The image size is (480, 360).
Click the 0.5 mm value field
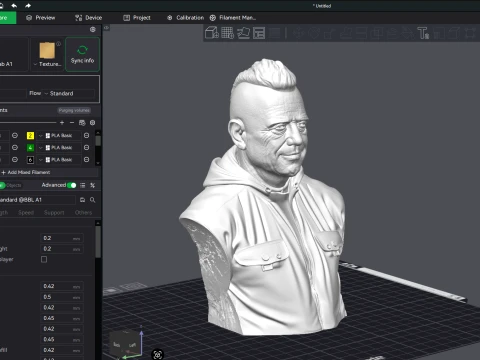pos(62,297)
